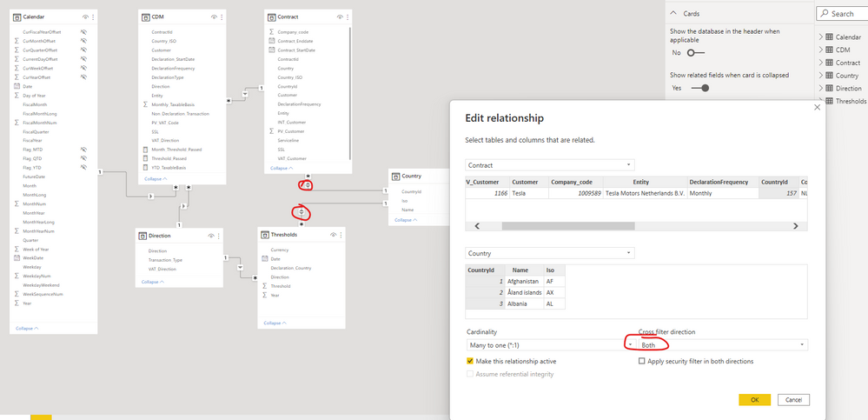Screen dimensions: 868x420
Task: Toggle Show the database in header switch
Action: [698, 53]
